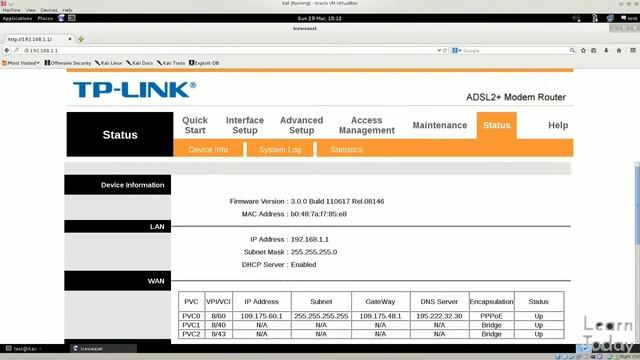The height and width of the screenshot is (360, 640).
Task: Open the Kali Docs bookmark
Action: [140, 63]
